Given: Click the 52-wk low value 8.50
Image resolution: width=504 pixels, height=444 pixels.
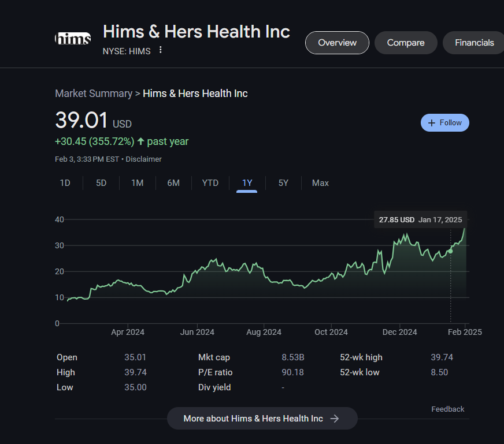Looking at the screenshot, I should (439, 372).
